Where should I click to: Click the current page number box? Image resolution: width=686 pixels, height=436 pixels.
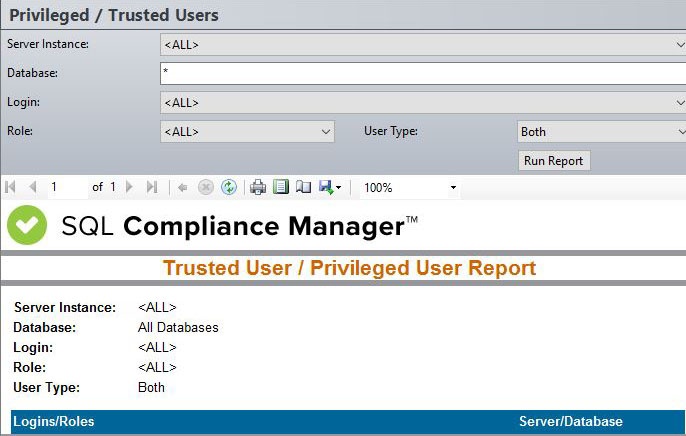(66, 187)
